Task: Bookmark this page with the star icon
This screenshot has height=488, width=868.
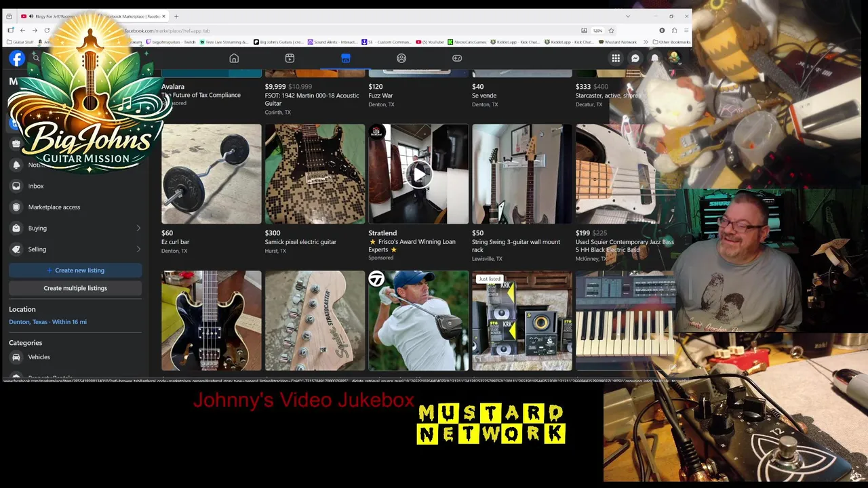Action: click(611, 30)
